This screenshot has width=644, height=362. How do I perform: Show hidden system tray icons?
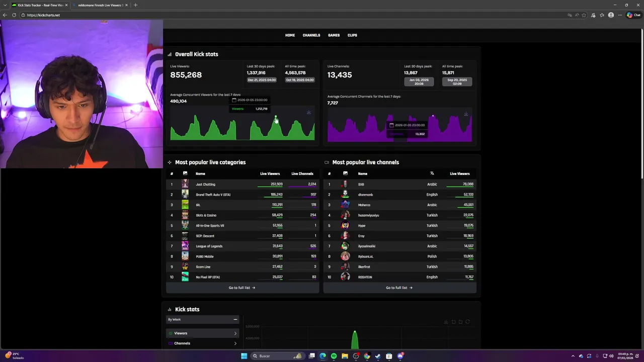pyautogui.click(x=573, y=356)
